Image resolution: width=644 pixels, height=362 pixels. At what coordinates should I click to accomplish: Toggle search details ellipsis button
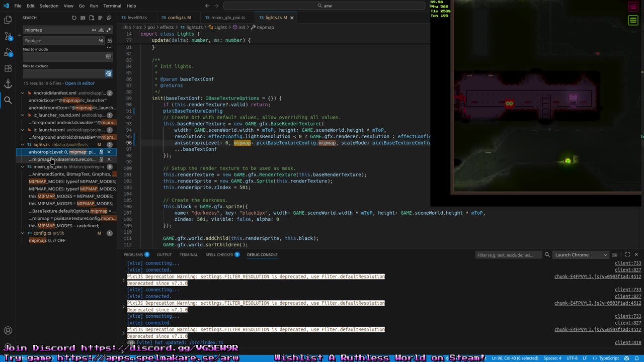pyautogui.click(x=109, y=48)
